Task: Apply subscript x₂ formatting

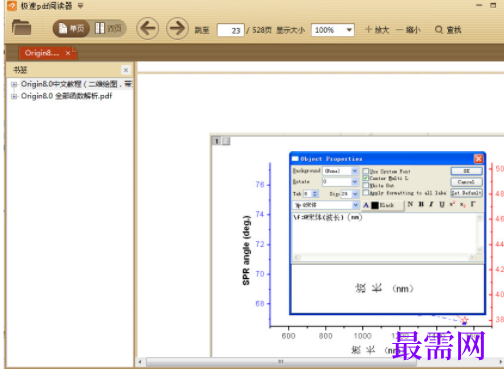Action: coord(463,204)
